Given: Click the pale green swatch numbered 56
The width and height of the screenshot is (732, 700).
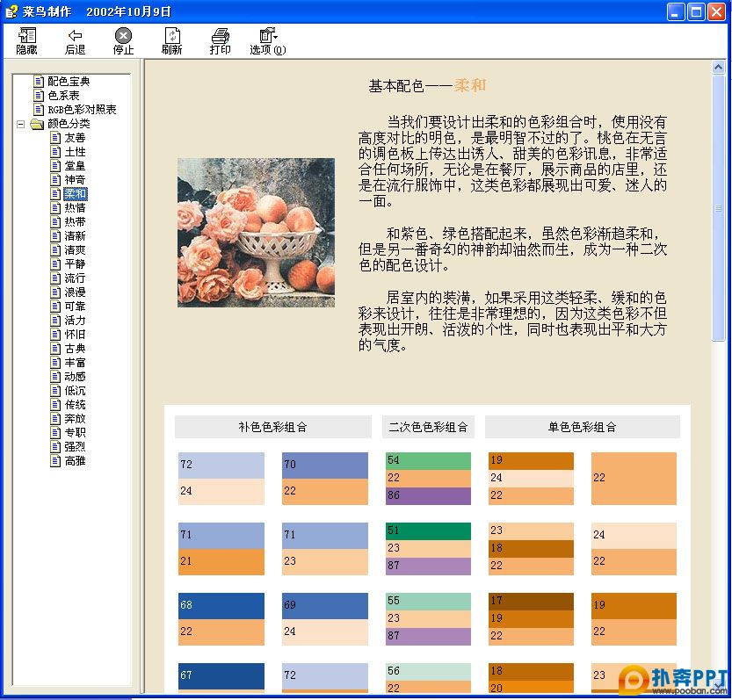Looking at the screenshot, I should [428, 672].
